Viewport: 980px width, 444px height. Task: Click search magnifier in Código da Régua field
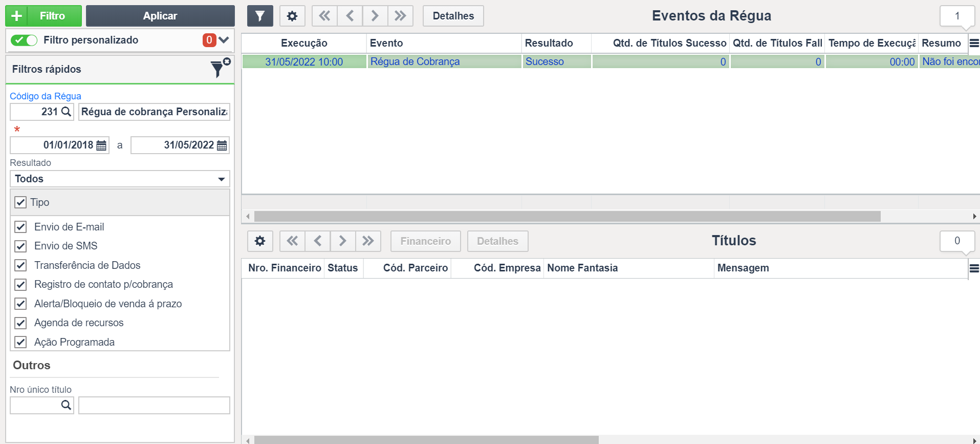66,112
